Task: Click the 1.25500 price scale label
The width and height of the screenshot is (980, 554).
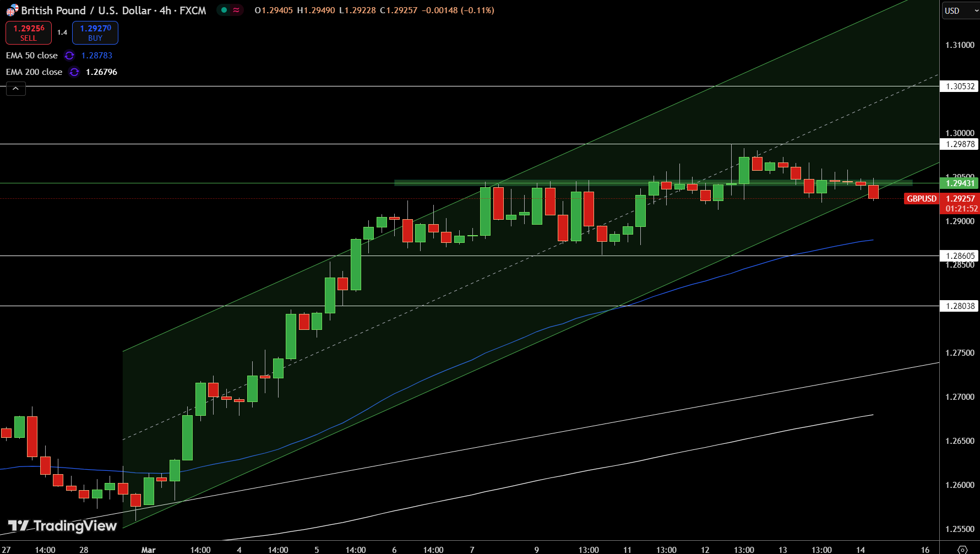Action: [960, 529]
